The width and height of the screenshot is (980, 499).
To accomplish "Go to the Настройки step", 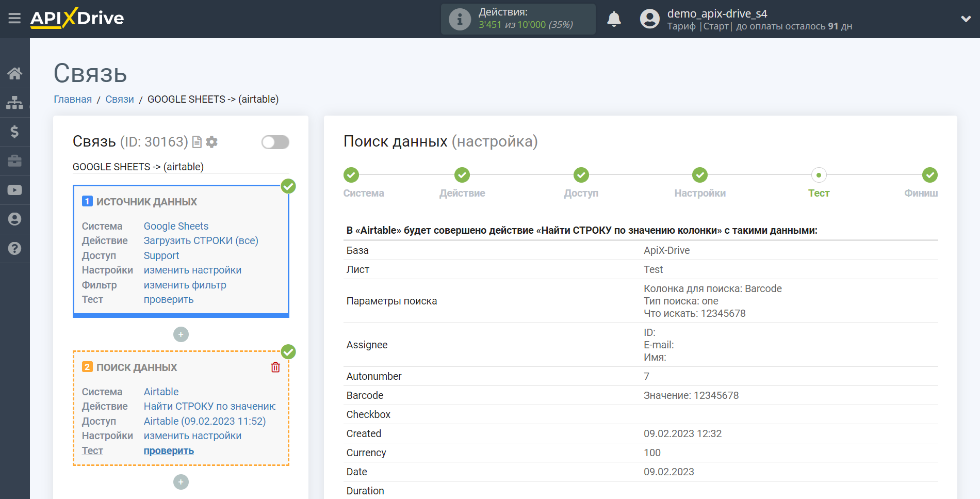I will tap(700, 175).
